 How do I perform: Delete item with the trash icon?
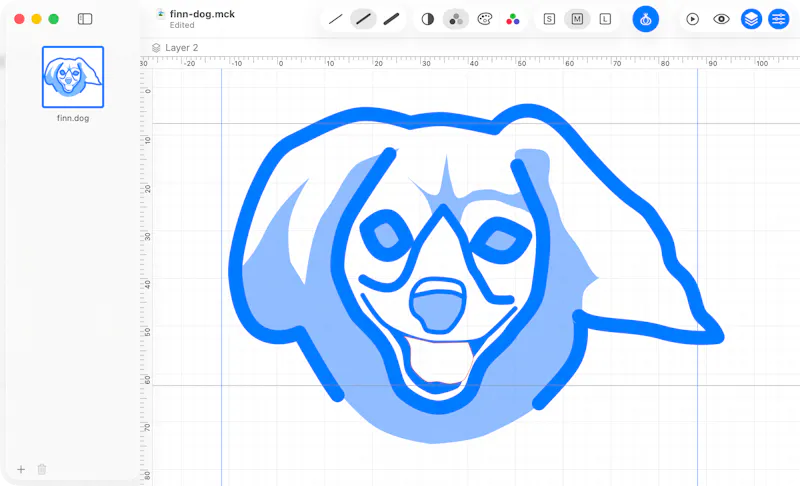click(x=42, y=469)
